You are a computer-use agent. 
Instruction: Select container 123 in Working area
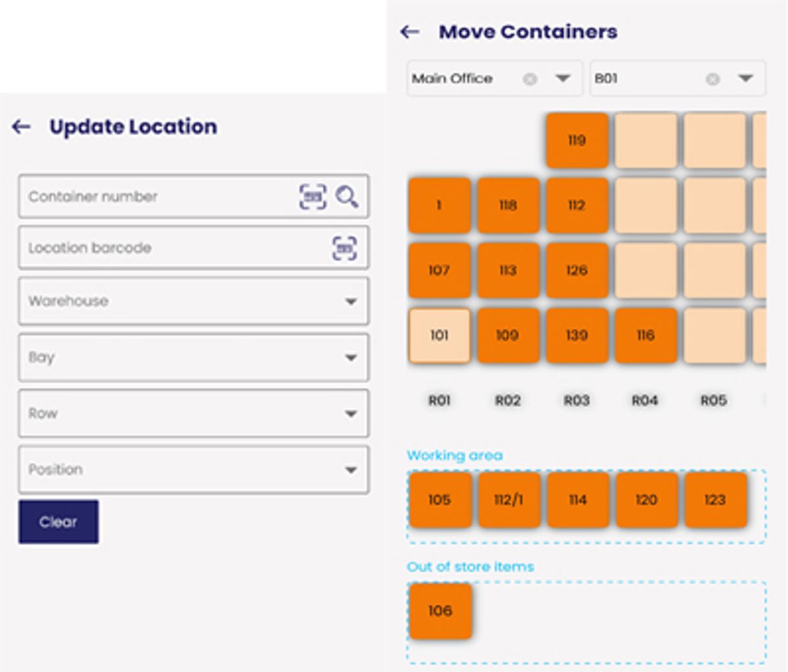715,500
